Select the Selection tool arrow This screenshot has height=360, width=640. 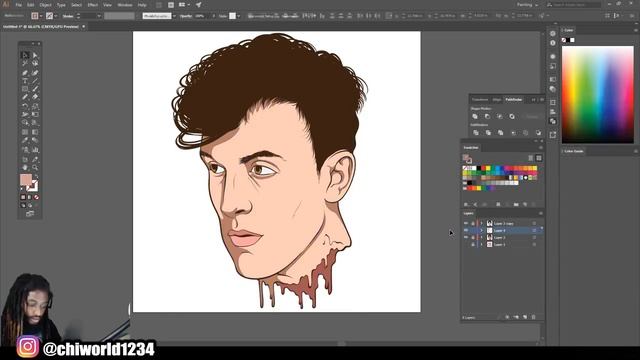click(25, 55)
